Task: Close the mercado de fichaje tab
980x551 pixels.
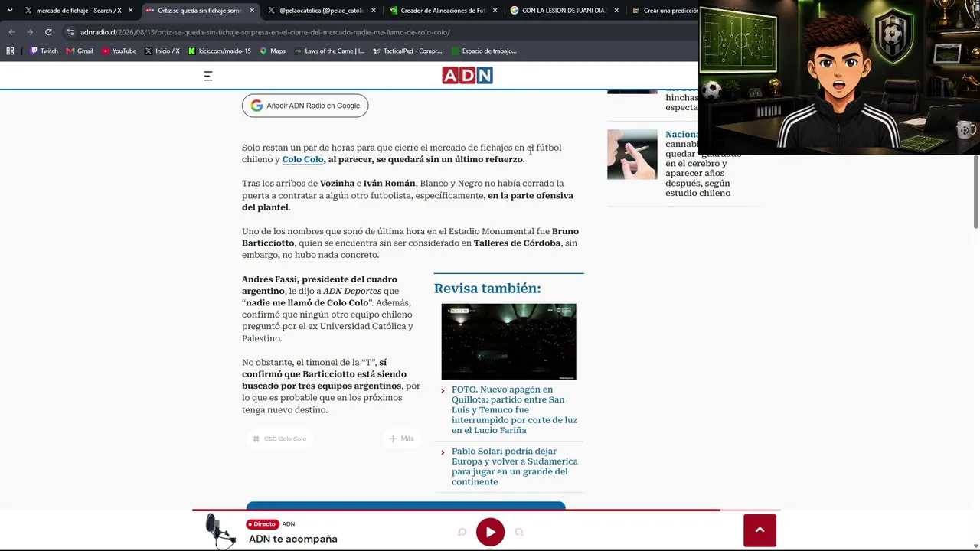Action: pos(130,11)
